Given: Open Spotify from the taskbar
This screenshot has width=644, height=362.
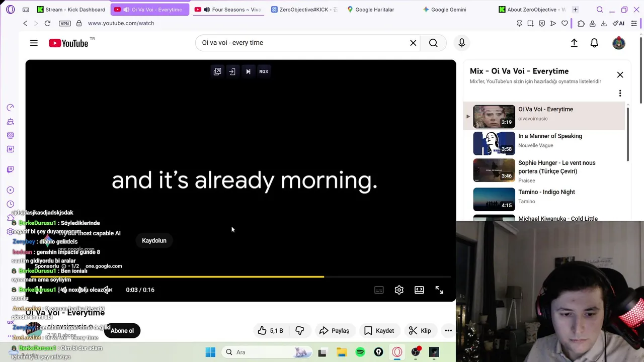Looking at the screenshot, I should tap(360, 352).
